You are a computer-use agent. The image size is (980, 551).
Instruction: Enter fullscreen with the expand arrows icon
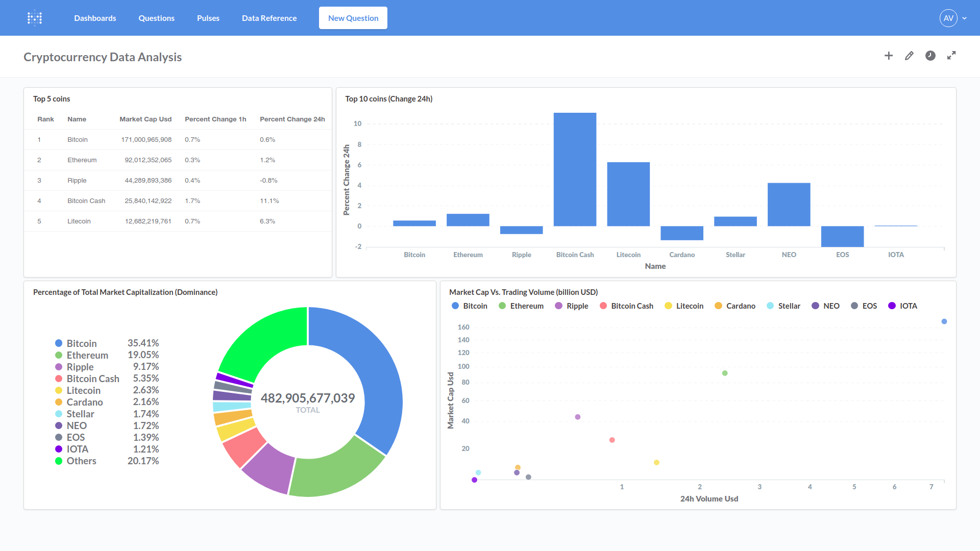pos(951,56)
